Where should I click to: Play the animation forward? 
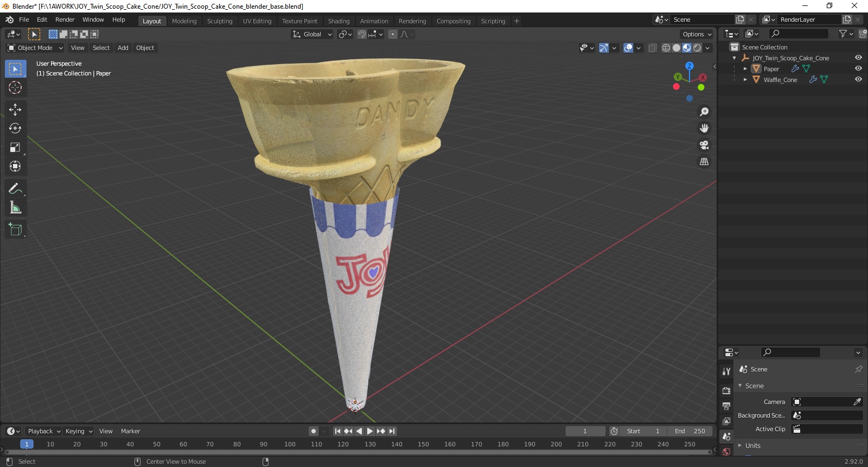coord(370,431)
